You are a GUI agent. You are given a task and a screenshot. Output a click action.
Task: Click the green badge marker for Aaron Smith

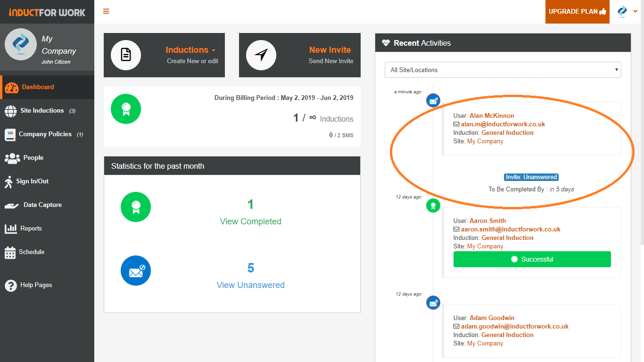pyautogui.click(x=433, y=205)
